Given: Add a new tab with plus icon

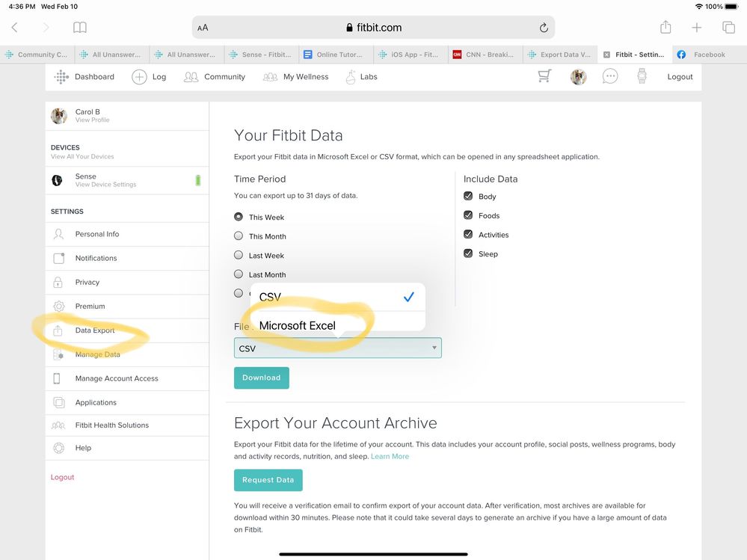Looking at the screenshot, I should click(696, 28).
